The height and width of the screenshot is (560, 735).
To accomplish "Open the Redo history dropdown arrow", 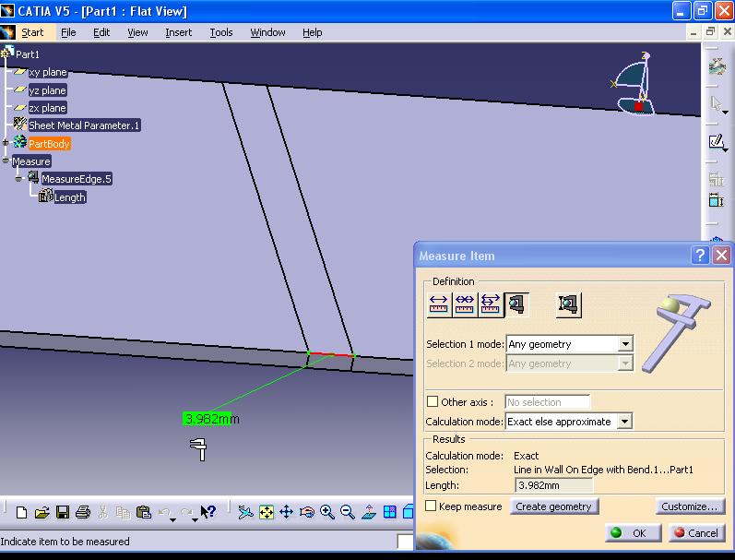I will [195, 519].
